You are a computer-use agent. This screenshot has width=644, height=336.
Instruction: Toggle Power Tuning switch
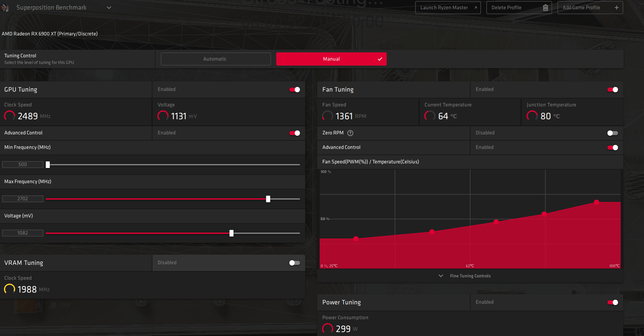pos(613,302)
